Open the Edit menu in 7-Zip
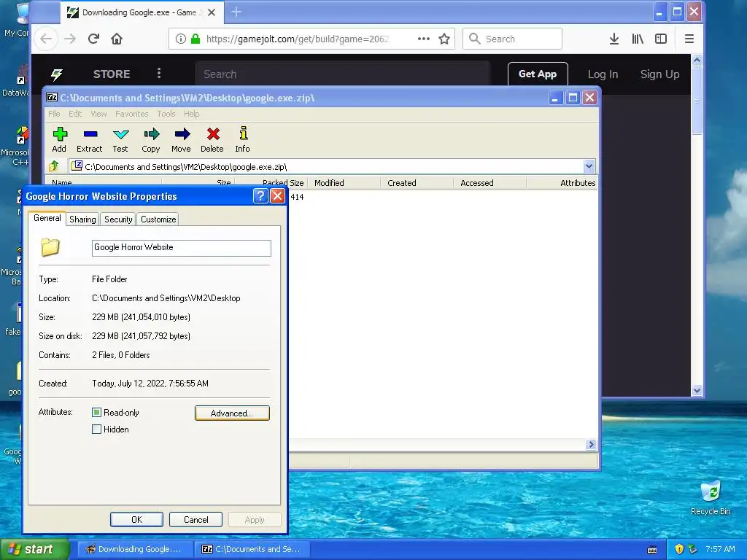Image resolution: width=747 pixels, height=560 pixels. 75,114
